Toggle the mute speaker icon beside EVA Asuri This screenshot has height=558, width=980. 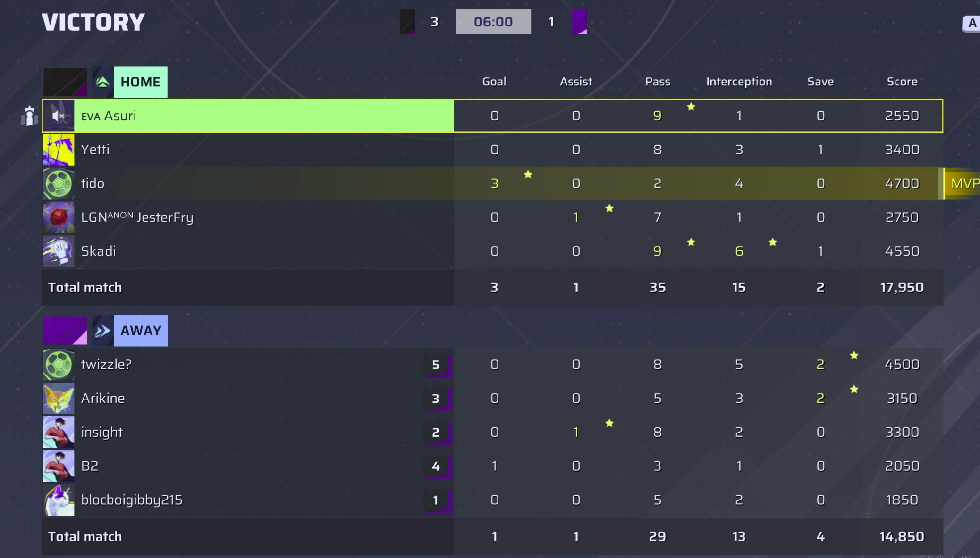(59, 116)
